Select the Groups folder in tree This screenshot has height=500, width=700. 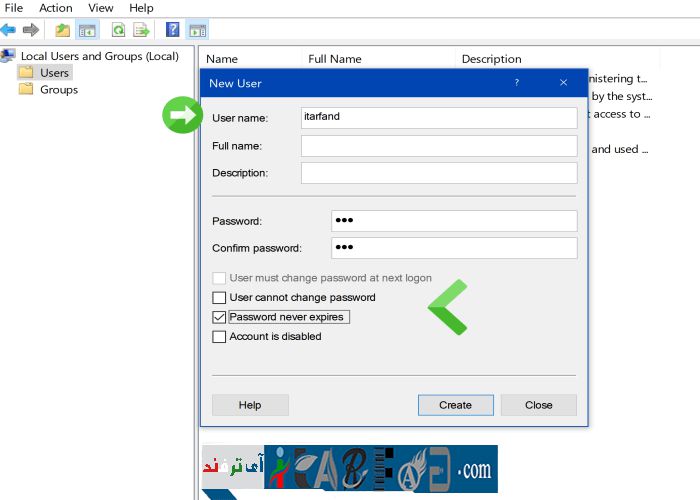[58, 90]
